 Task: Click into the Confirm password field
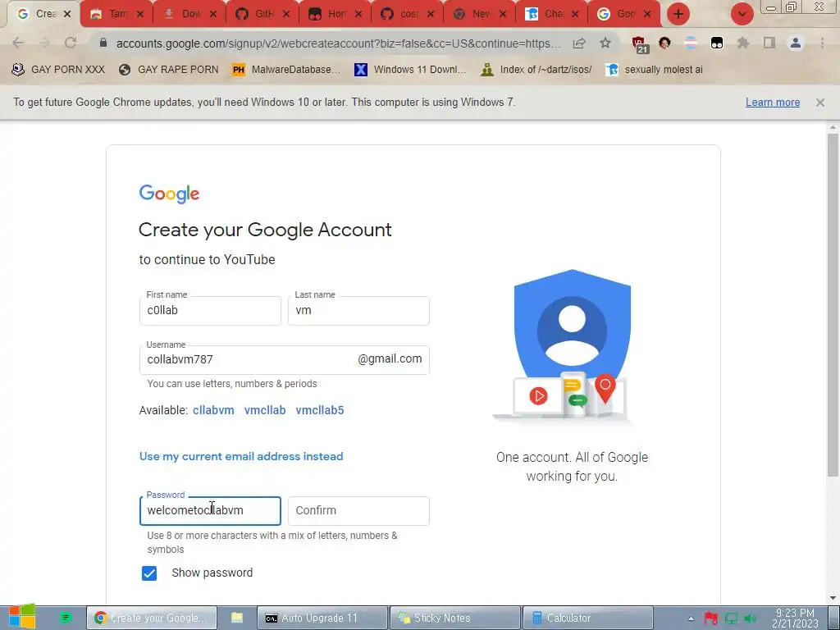[x=358, y=511]
